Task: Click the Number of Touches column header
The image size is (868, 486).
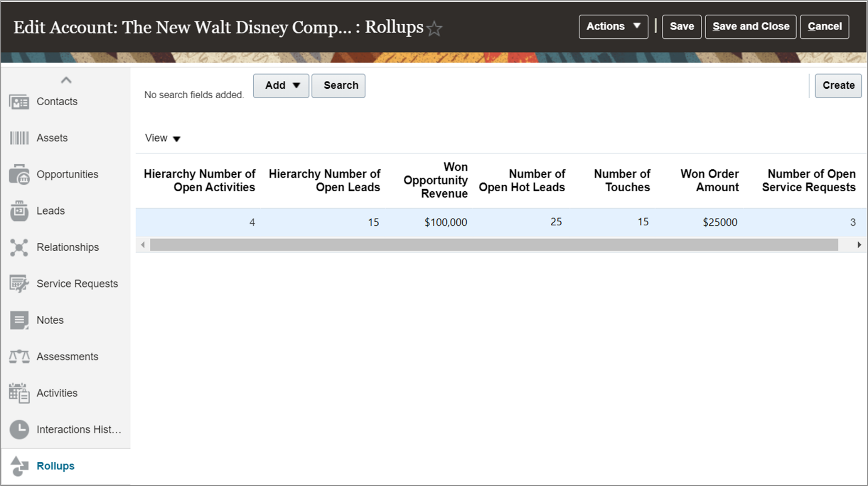Action: (622, 181)
